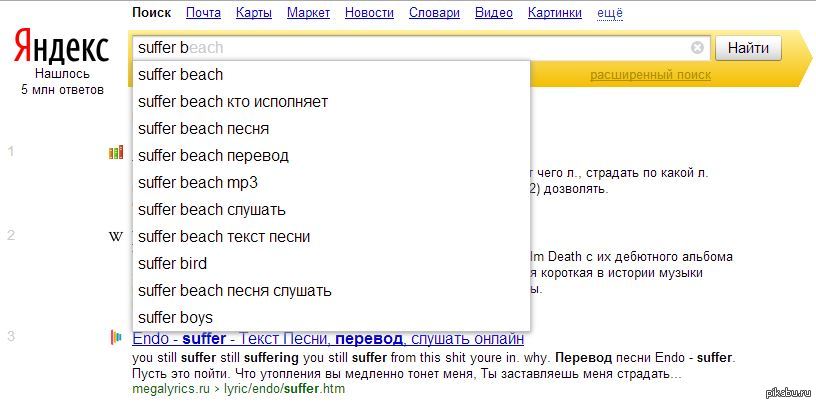Click the Wikipedia W favicon
The image size is (816, 404).
coord(116,237)
